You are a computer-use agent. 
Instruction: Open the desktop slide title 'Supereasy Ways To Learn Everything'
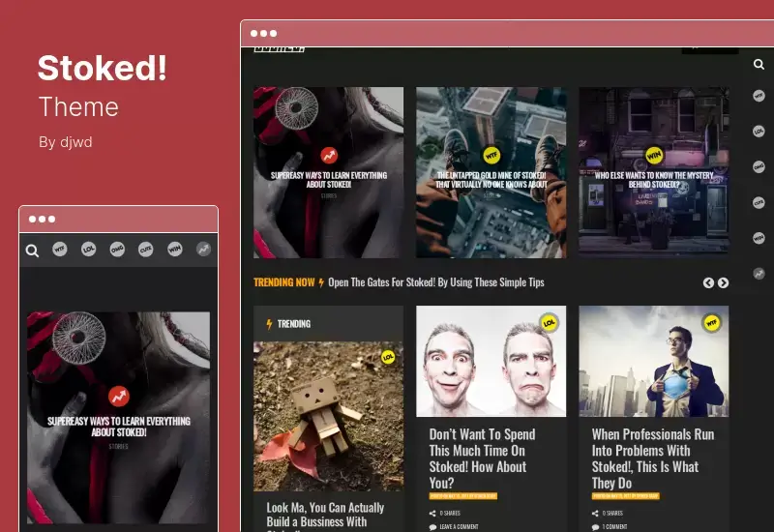[x=329, y=180]
